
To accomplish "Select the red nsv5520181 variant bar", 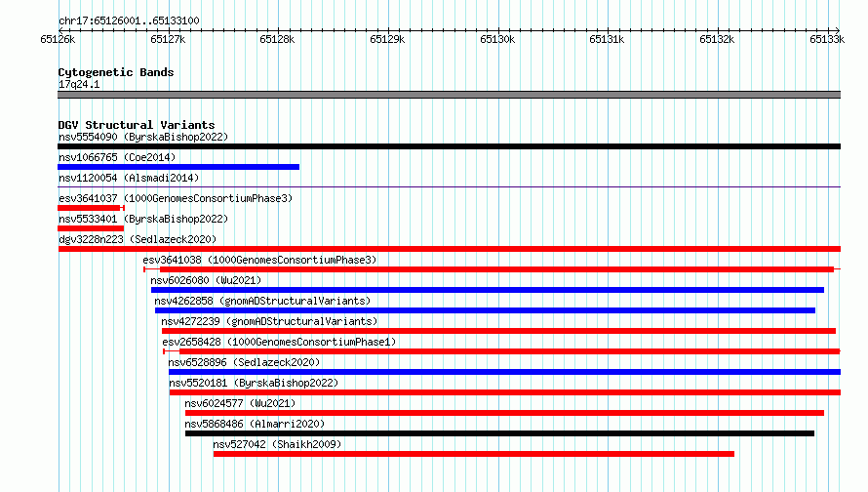I will pos(505,392).
